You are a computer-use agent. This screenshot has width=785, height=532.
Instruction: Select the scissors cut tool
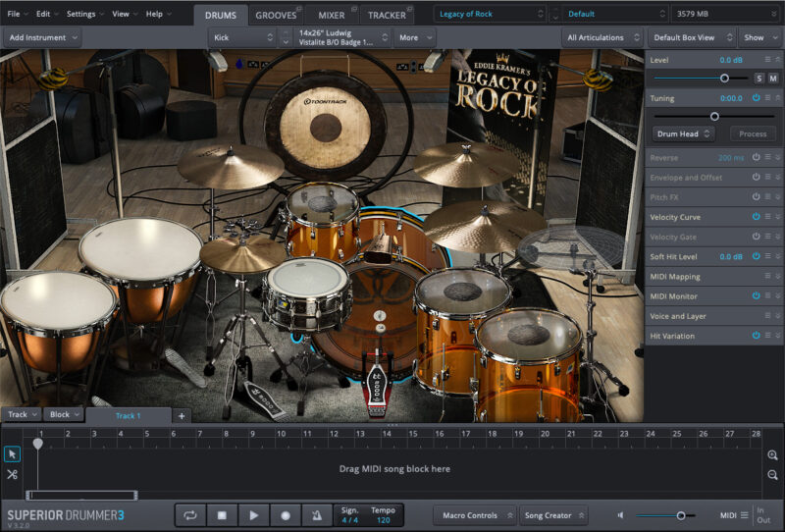tap(12, 474)
